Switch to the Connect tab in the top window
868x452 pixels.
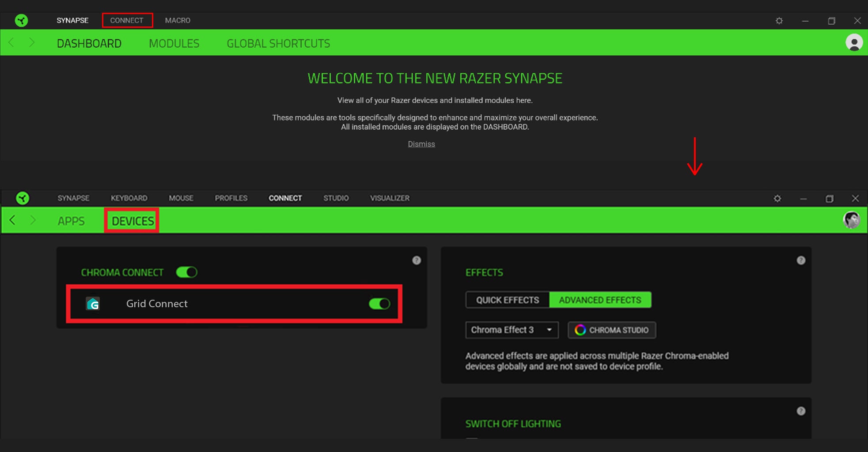coord(127,20)
